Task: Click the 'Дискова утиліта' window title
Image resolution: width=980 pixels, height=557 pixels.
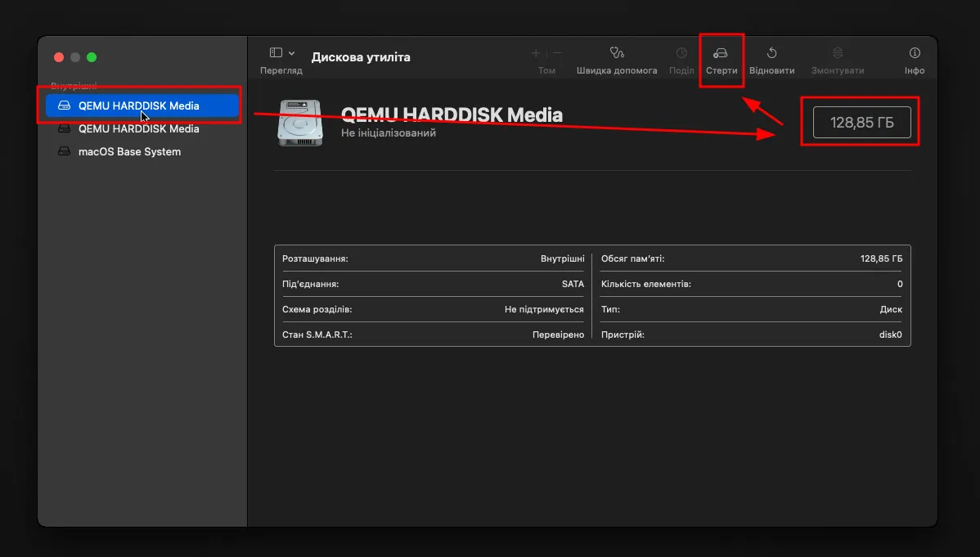Action: [361, 57]
